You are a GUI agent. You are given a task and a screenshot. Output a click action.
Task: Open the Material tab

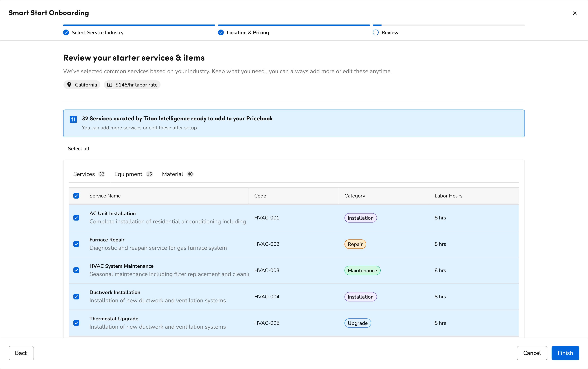point(178,174)
